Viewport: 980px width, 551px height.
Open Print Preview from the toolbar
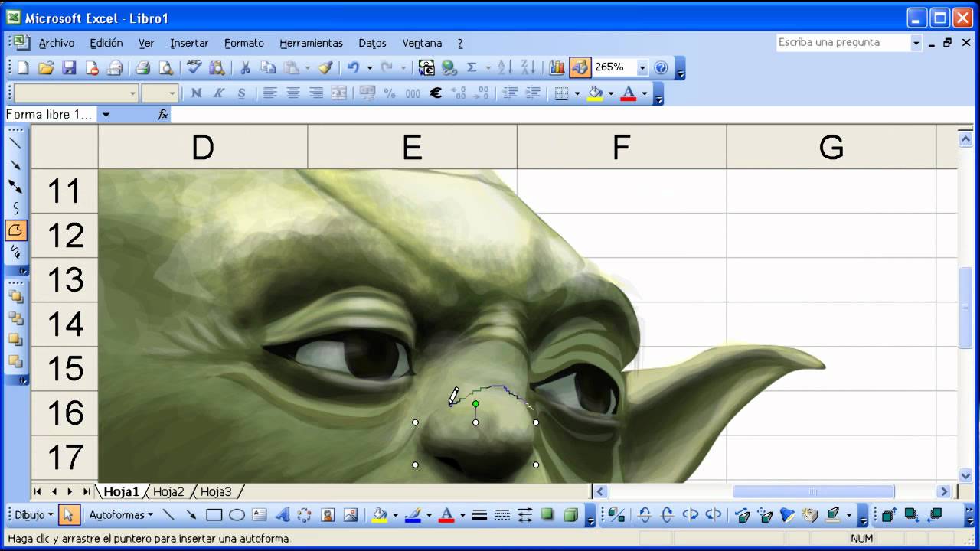(165, 67)
